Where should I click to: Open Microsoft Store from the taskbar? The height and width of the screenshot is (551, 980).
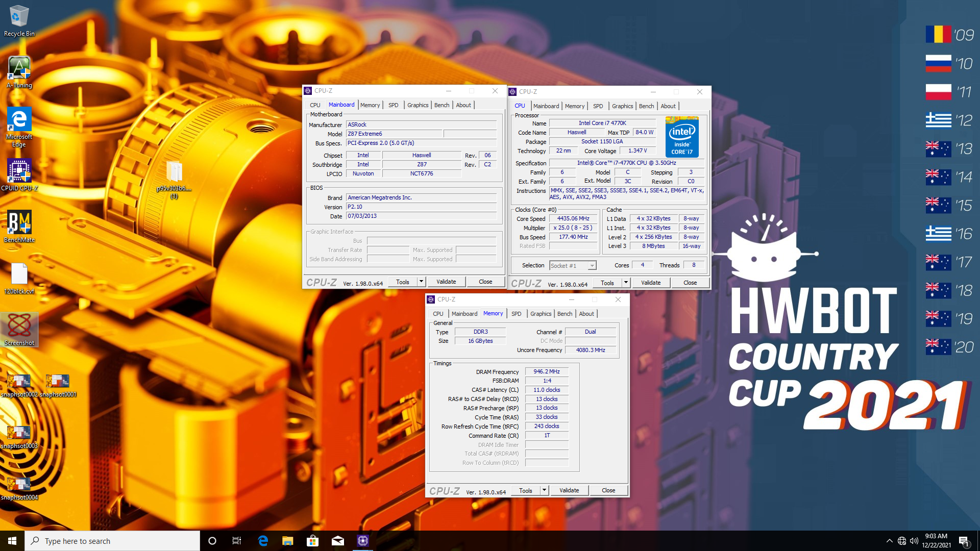pyautogui.click(x=313, y=541)
